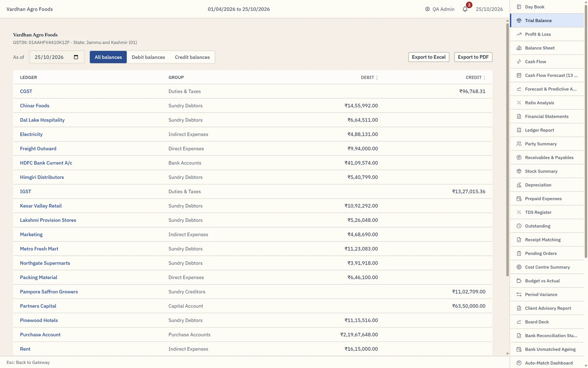588x368 pixels.
Task: Click the Stock Summary box icon
Action: 519,171
